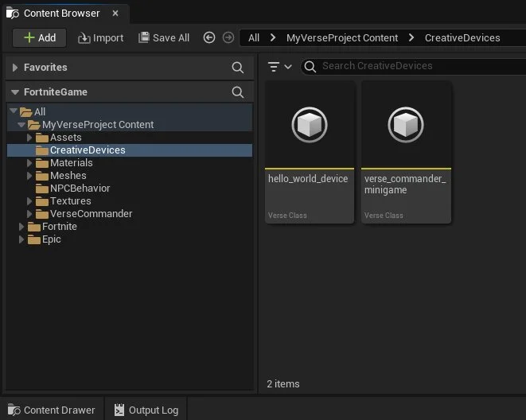Collapse the All root folder

pos(14,111)
